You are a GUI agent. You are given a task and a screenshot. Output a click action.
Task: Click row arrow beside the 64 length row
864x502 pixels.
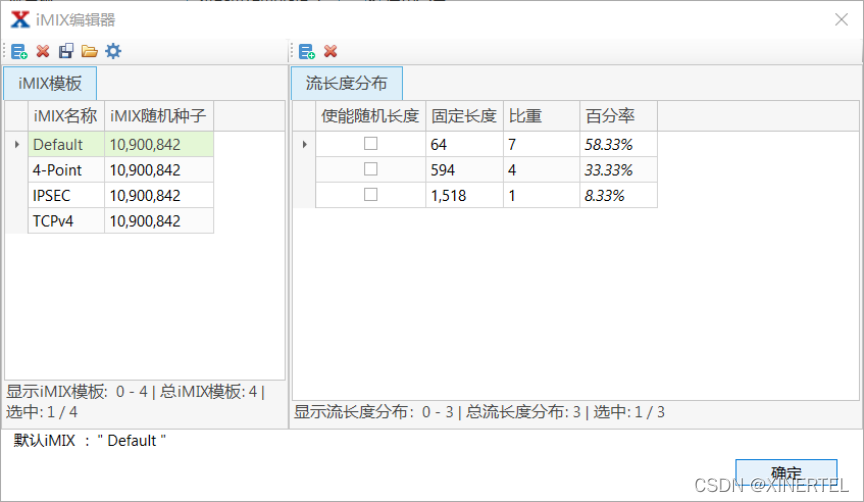tap(305, 144)
